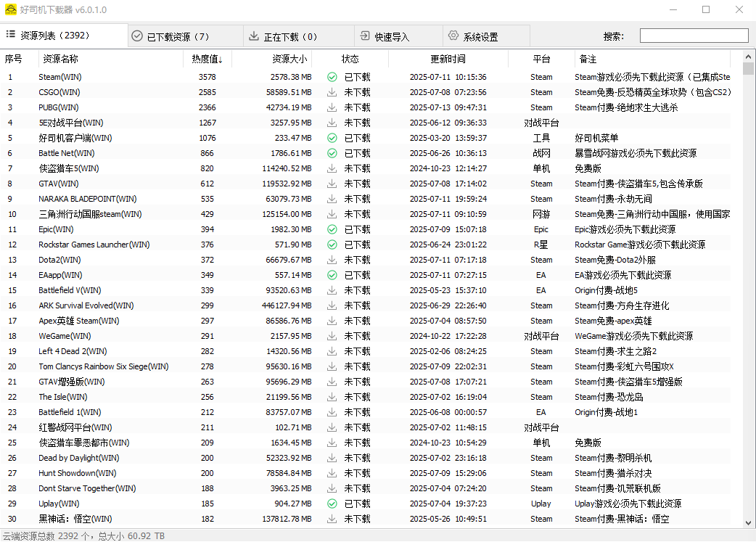Click the green checkmark for Battle Net(WIN)
The height and width of the screenshot is (542, 756).
click(x=332, y=153)
